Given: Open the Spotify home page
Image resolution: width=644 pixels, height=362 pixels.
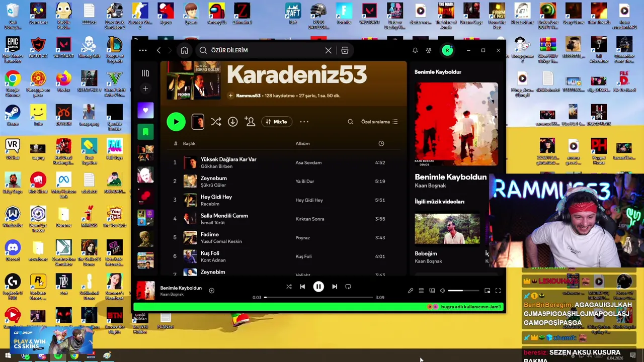Looking at the screenshot, I should point(185,50).
